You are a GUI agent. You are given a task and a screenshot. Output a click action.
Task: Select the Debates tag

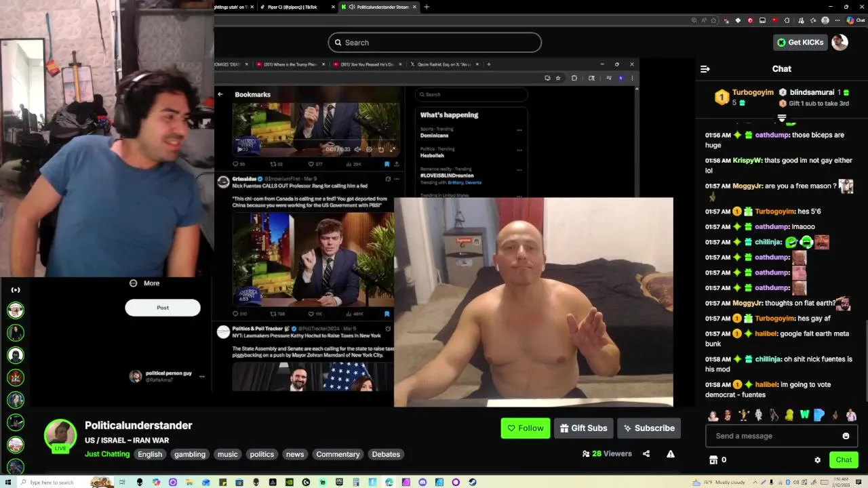click(x=386, y=454)
